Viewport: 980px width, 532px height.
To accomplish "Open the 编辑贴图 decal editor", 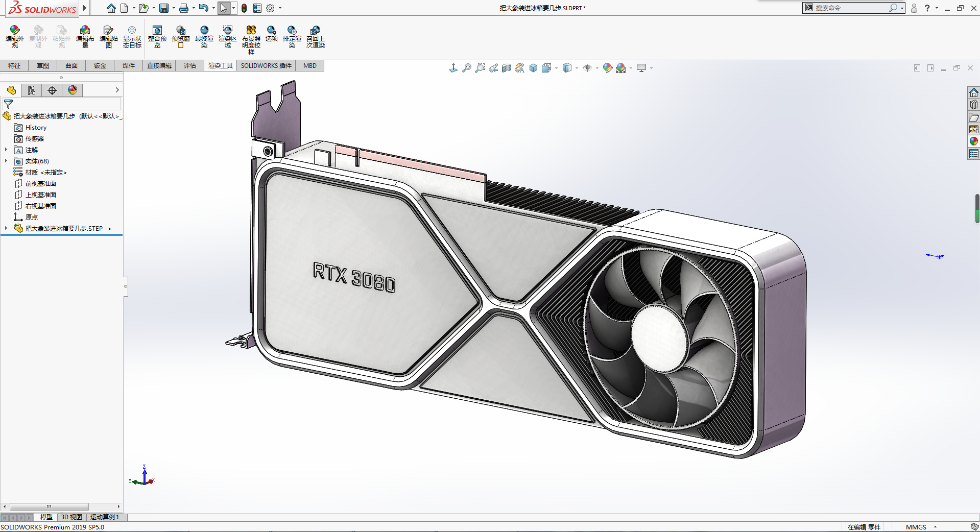I will pos(108,37).
